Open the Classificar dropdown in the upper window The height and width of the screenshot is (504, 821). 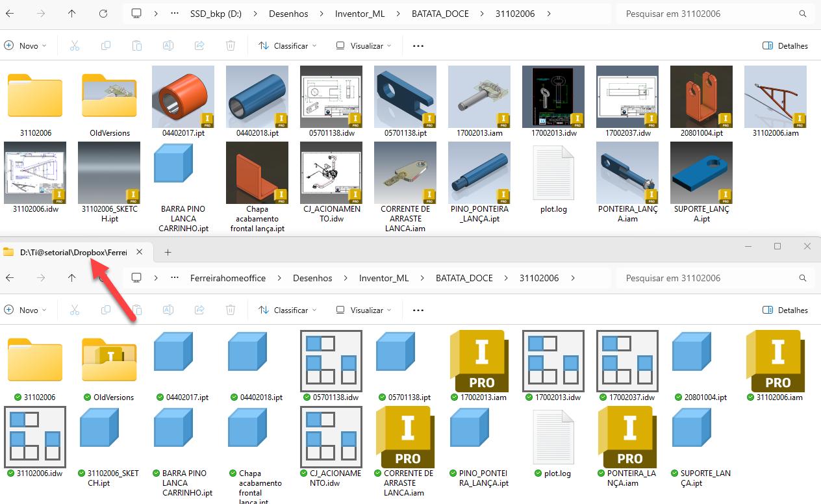(287, 45)
